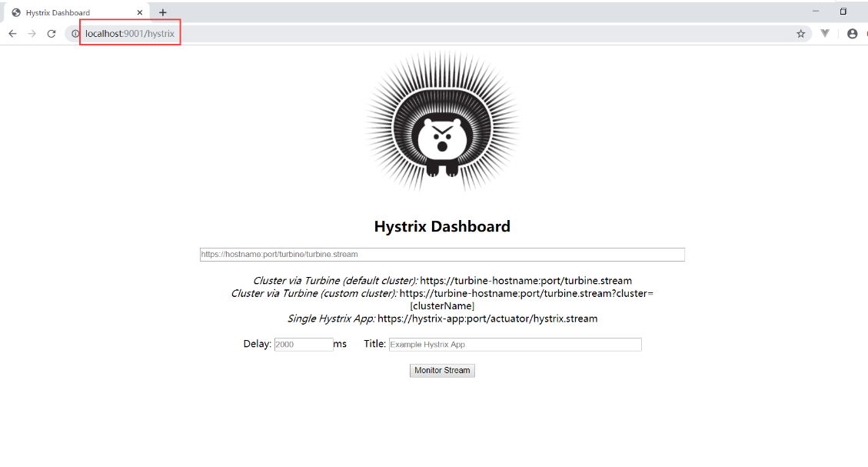Minimize the browser window
Image resolution: width=868 pixels, height=467 pixels.
(815, 12)
